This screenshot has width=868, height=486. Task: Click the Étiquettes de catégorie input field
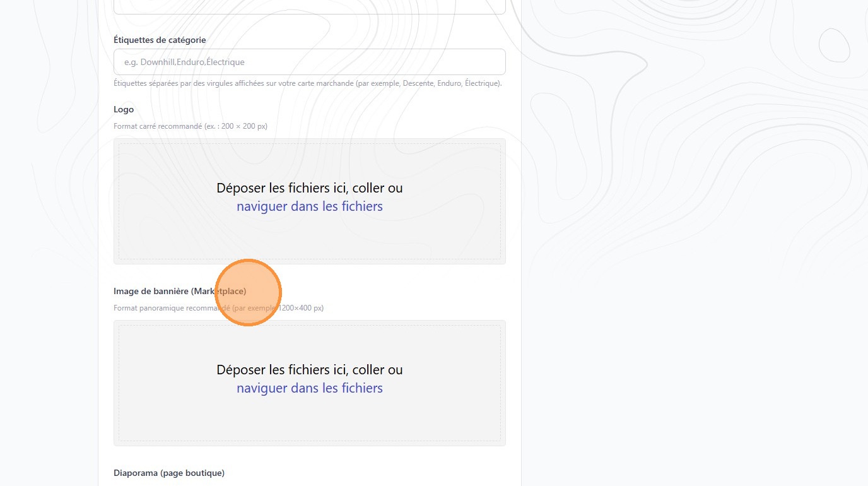point(309,62)
